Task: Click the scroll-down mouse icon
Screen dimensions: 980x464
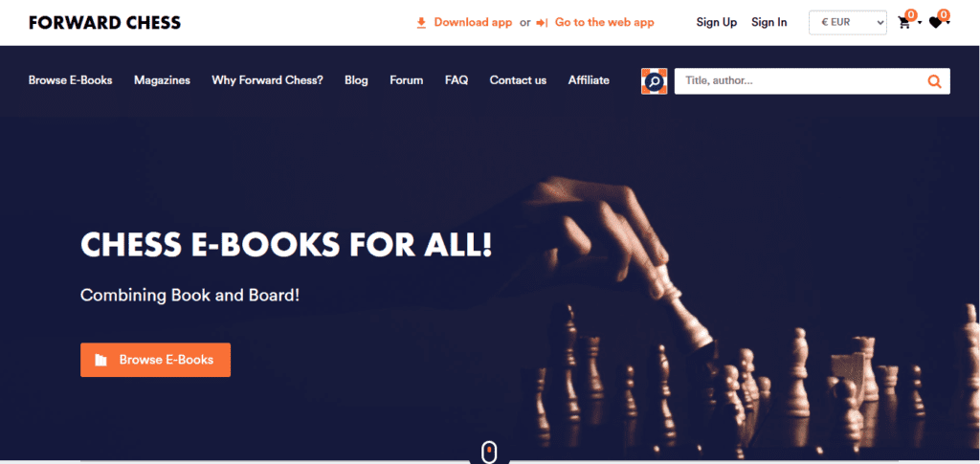Action: 489,453
